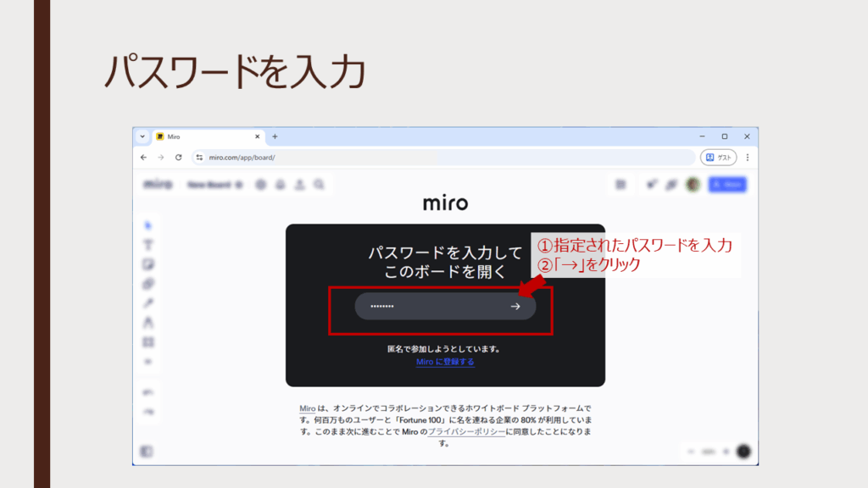Open the "Miro に登録する" link
The height and width of the screenshot is (488, 868).
point(445,362)
